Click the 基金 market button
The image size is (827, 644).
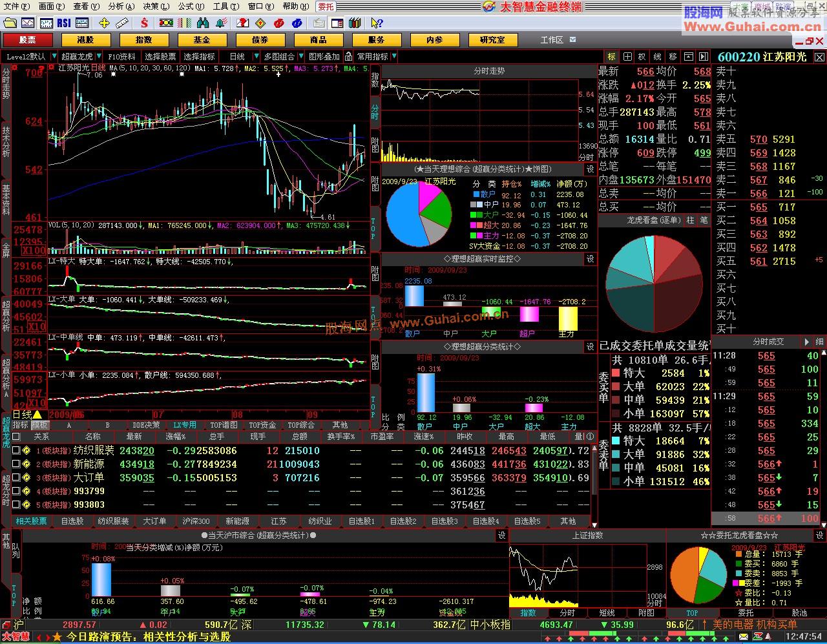(202, 40)
